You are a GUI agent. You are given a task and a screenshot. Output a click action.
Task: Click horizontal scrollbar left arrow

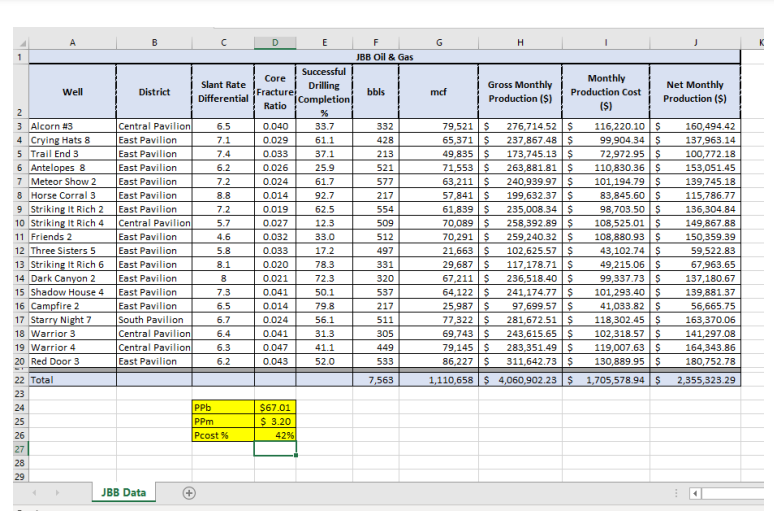695,493
